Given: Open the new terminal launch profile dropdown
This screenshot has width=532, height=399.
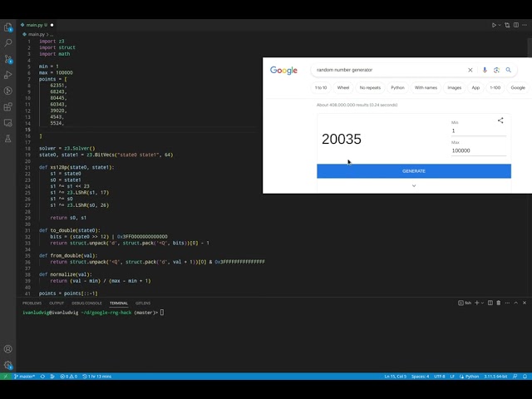Looking at the screenshot, I should coord(482,303).
